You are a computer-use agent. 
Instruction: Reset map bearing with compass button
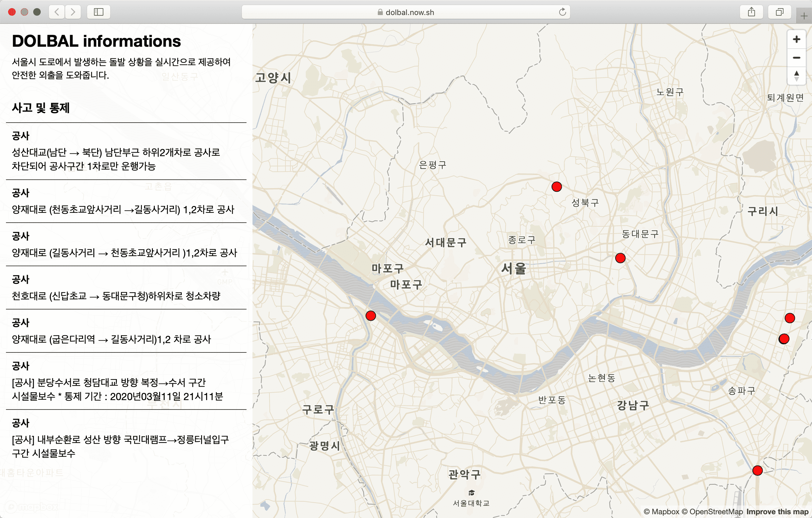(796, 76)
